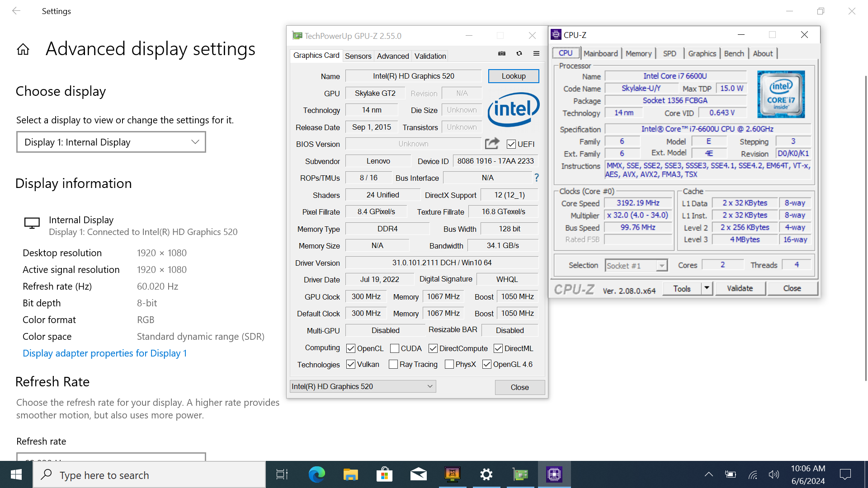Open Mail app from taskbar

click(x=418, y=474)
